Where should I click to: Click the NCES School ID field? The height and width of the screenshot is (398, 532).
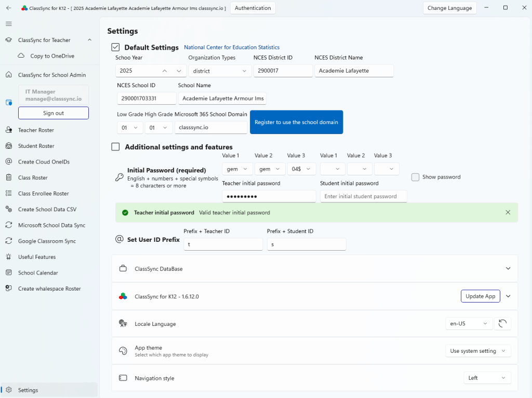click(x=147, y=98)
